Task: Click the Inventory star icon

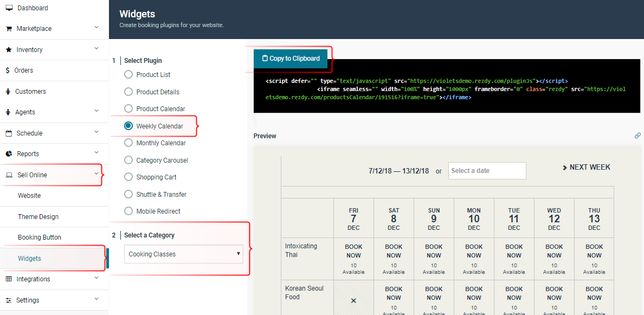Action: coord(9,50)
